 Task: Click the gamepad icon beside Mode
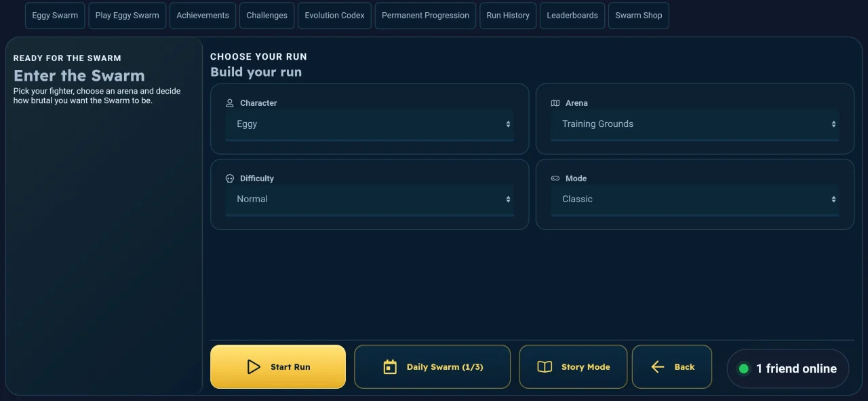(x=555, y=178)
